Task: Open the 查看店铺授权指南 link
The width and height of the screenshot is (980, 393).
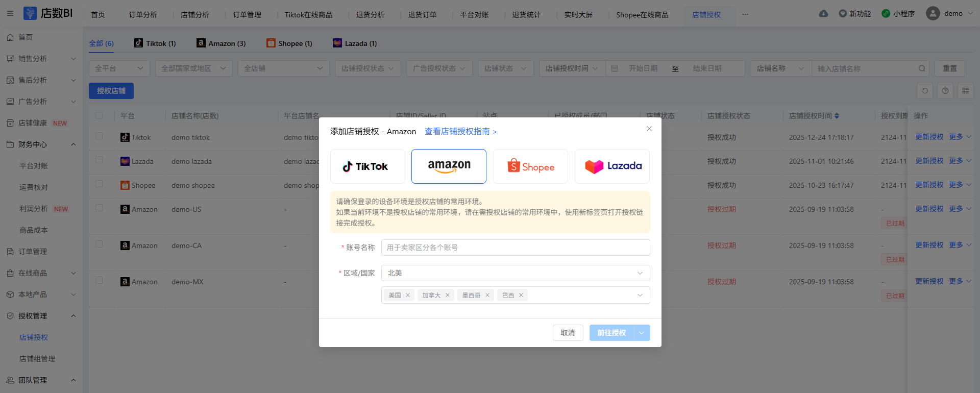Action: point(461,132)
